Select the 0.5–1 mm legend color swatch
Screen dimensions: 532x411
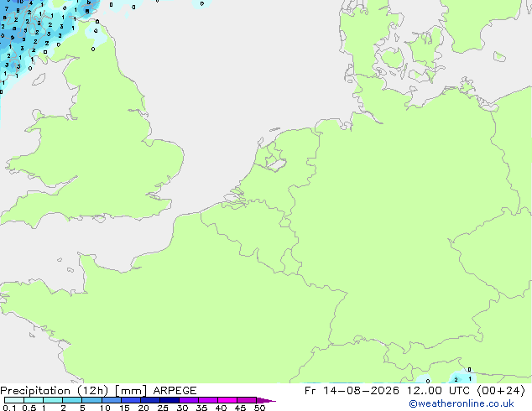click(x=34, y=400)
